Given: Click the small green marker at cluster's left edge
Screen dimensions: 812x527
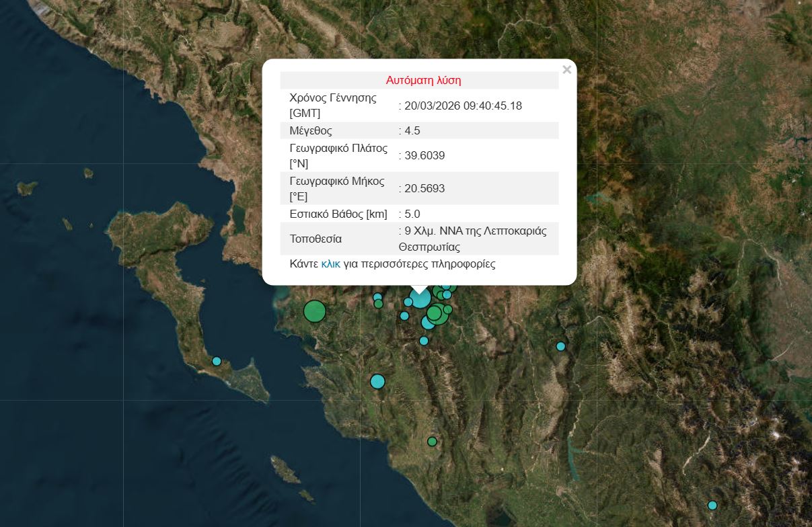Looking at the screenshot, I should click(379, 304).
